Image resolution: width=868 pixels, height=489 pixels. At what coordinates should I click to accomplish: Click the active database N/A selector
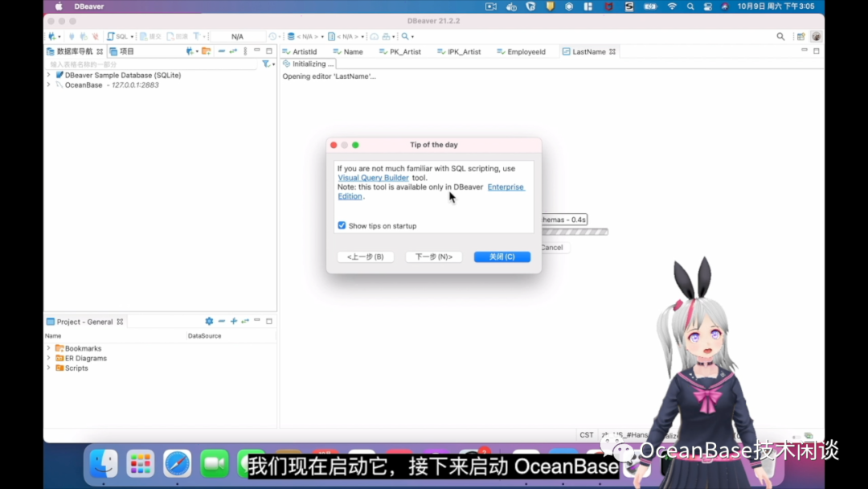click(303, 36)
